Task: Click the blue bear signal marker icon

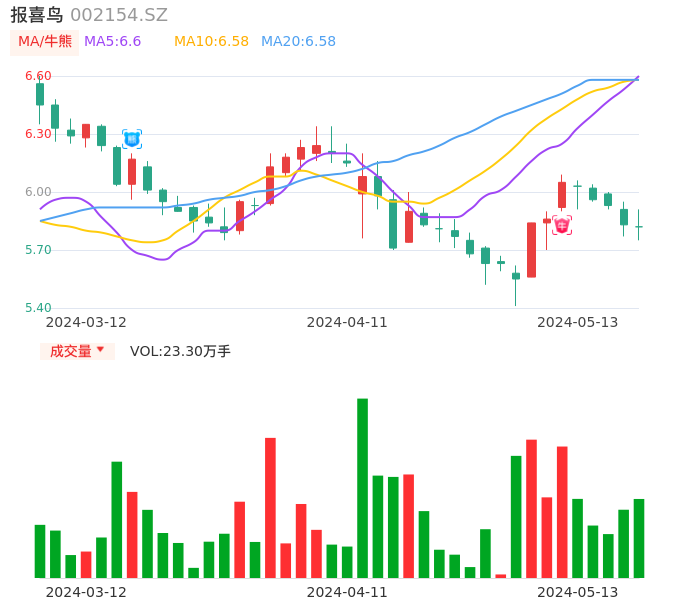Action: point(132,139)
